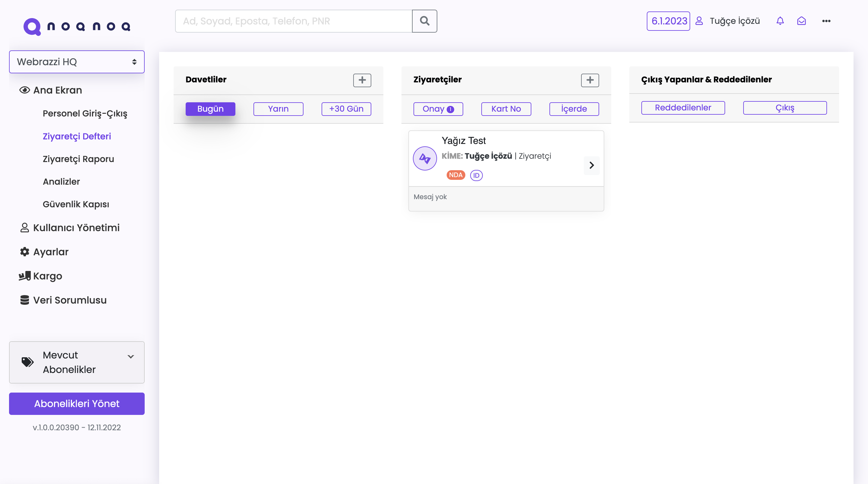The height and width of the screenshot is (484, 868).
Task: Click the NDA badge on visitor card
Action: (x=455, y=175)
